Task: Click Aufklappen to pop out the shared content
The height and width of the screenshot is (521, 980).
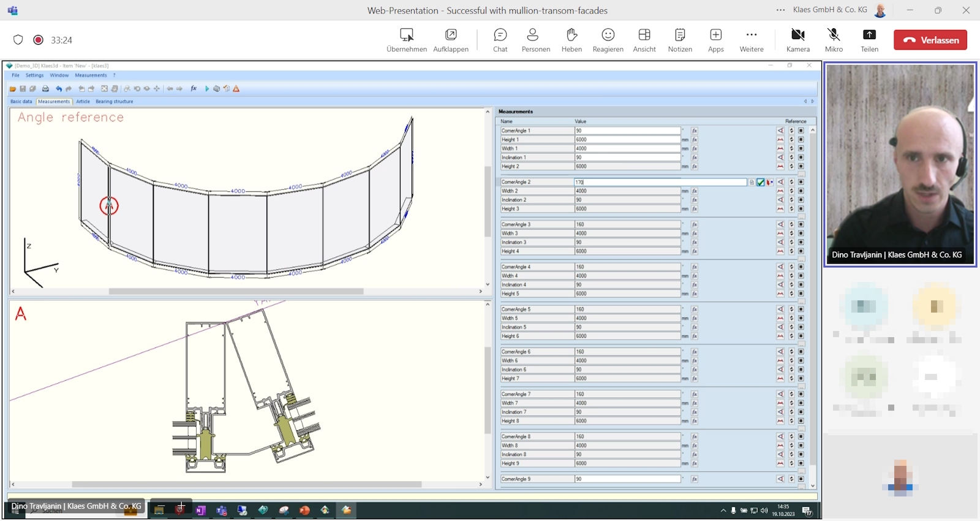Action: 451,40
